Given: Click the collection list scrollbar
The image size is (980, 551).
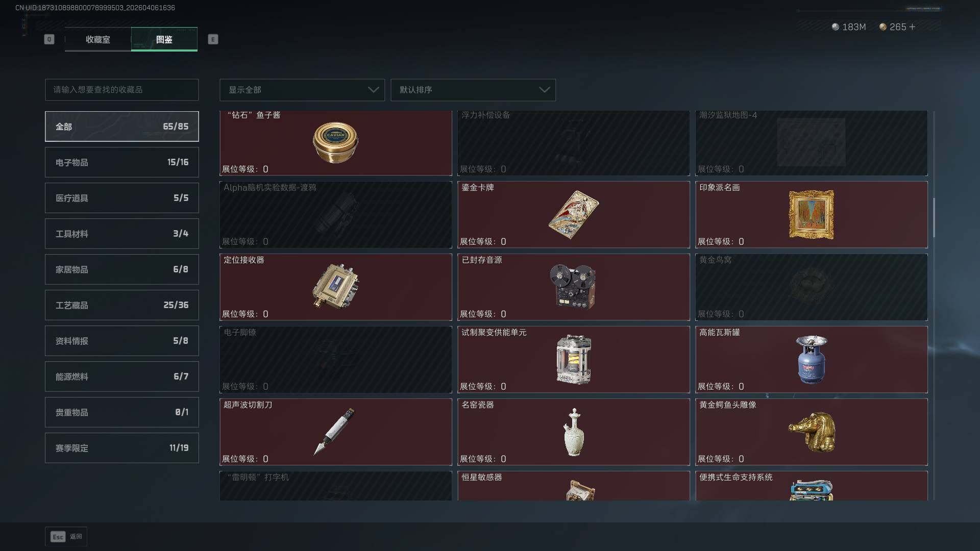Looking at the screenshot, I should pos(934,218).
